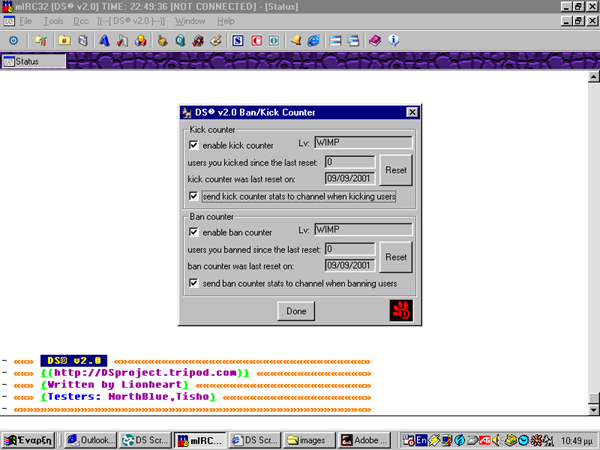Viewport: 600px width, 450px height.
Task: Click the teal clock timer toolbar icon
Action: coord(180,40)
